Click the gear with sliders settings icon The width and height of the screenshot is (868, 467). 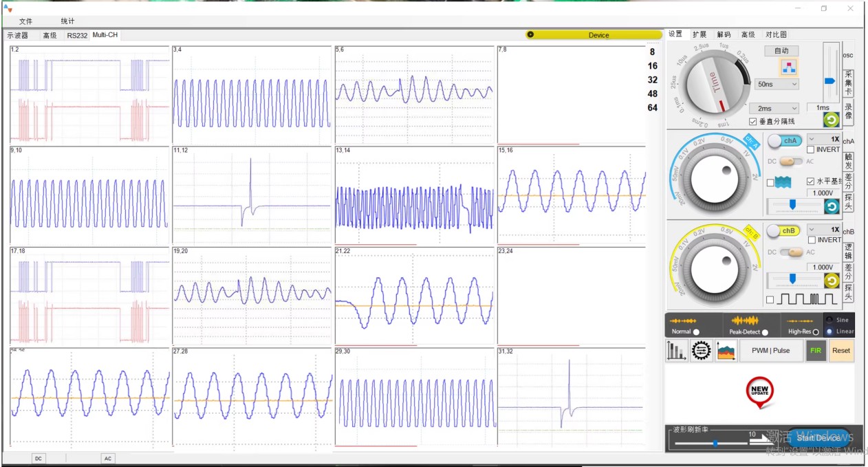pyautogui.click(x=702, y=351)
